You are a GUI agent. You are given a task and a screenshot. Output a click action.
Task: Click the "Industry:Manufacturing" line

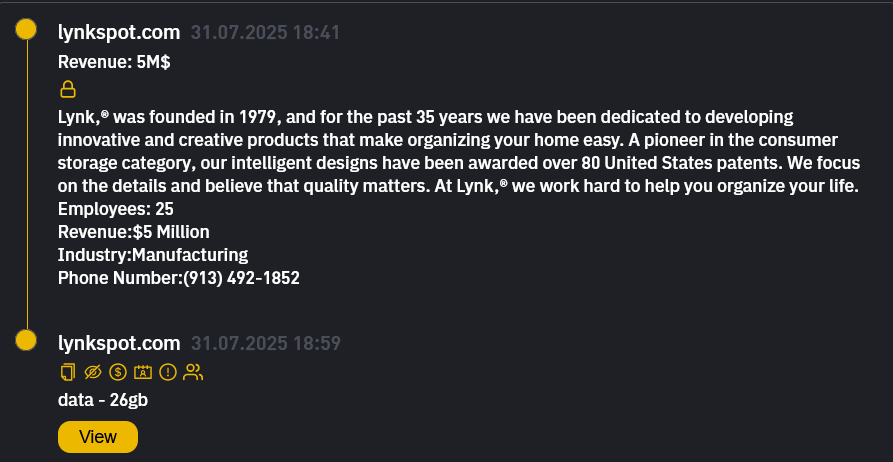(153, 254)
